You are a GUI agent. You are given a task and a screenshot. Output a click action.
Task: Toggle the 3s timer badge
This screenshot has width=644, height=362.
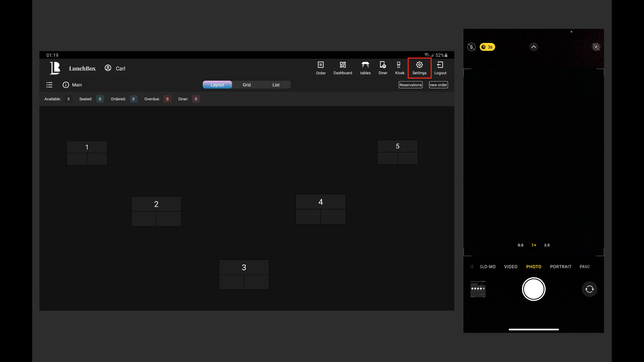487,47
